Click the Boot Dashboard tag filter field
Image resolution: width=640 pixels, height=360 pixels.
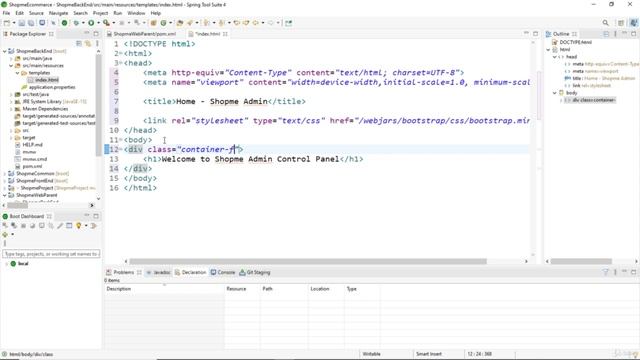[x=51, y=254]
